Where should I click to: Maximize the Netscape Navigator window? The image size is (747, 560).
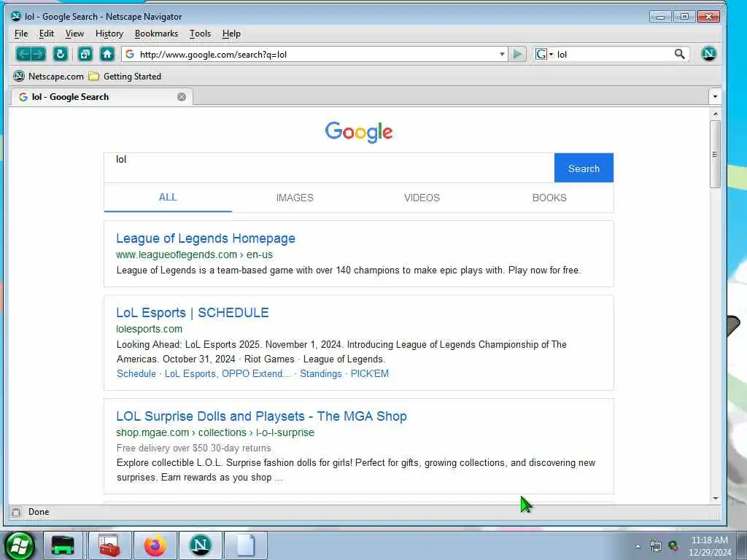[x=684, y=17]
